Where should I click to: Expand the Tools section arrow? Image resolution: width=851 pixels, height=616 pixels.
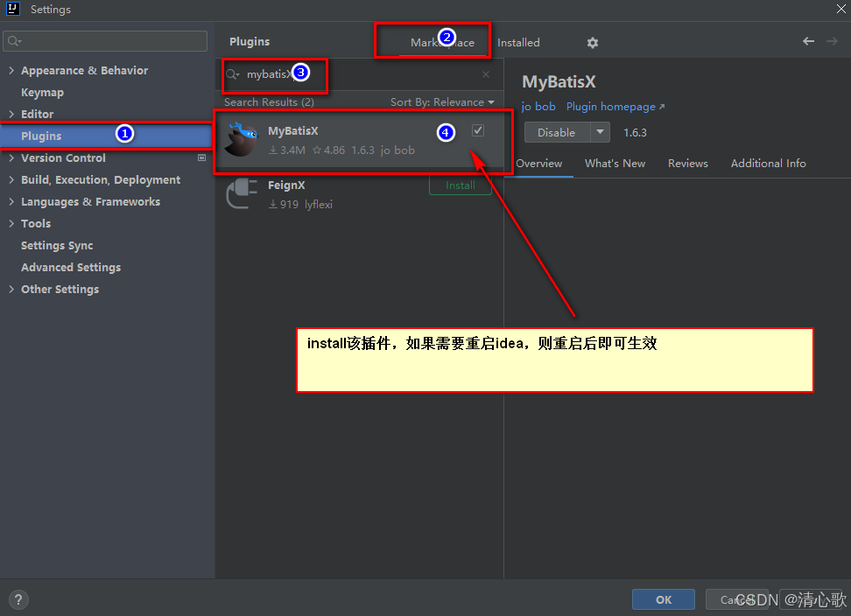11,223
